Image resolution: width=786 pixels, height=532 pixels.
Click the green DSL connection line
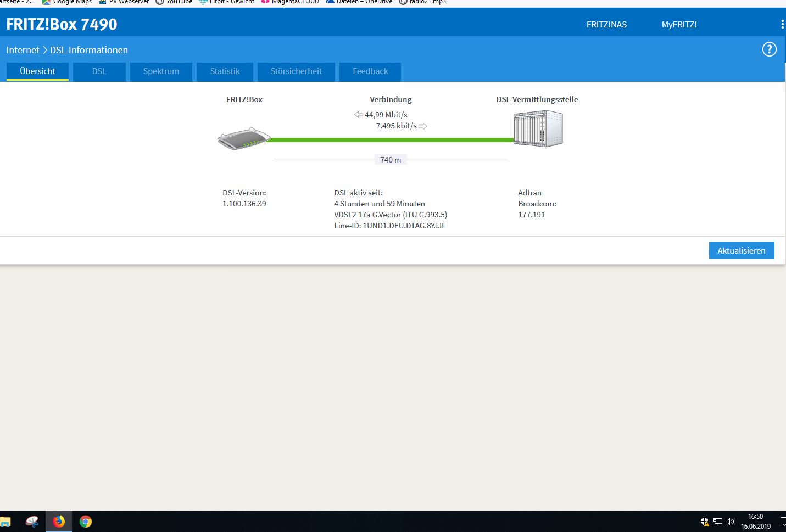coord(391,140)
